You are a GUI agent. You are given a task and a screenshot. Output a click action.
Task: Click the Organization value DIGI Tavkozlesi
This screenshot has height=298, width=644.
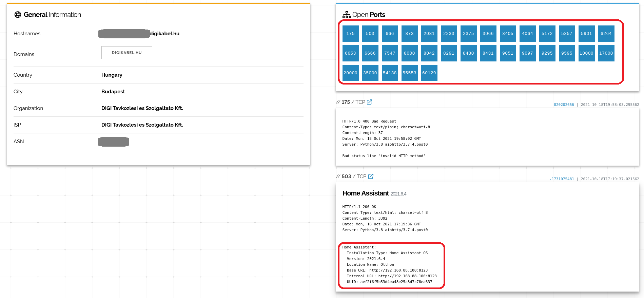click(142, 108)
